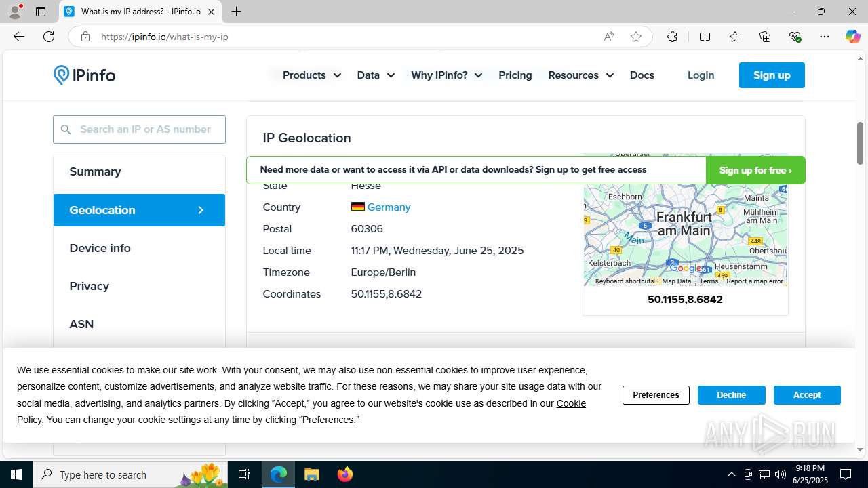Click the Sign up button
The image size is (868, 488).
[x=772, y=75]
